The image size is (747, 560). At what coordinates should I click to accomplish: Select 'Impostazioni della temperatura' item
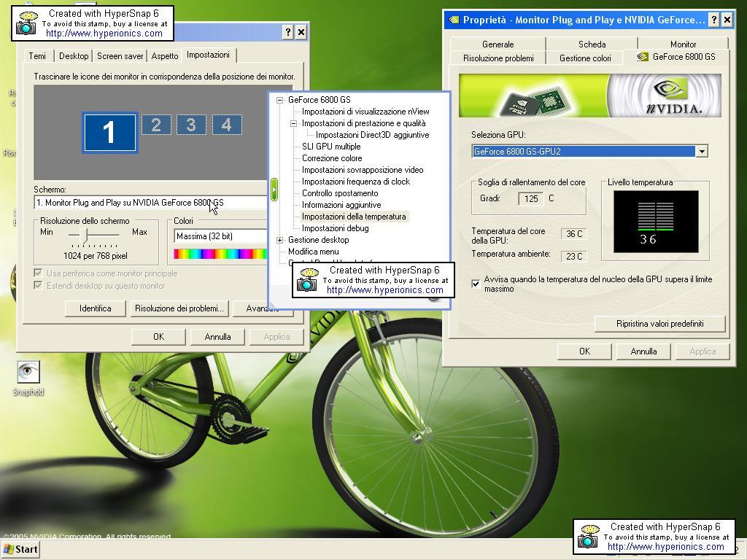click(x=354, y=217)
